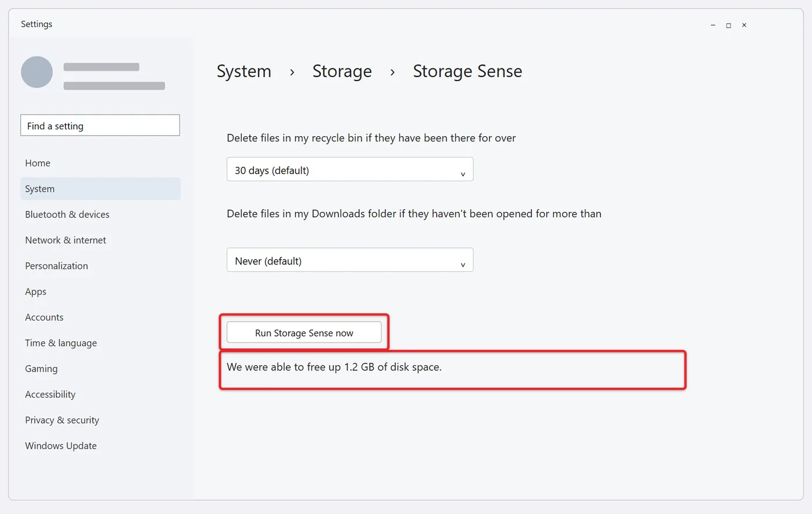Click the Run Storage Sense now button
The height and width of the screenshot is (514, 812).
click(304, 333)
